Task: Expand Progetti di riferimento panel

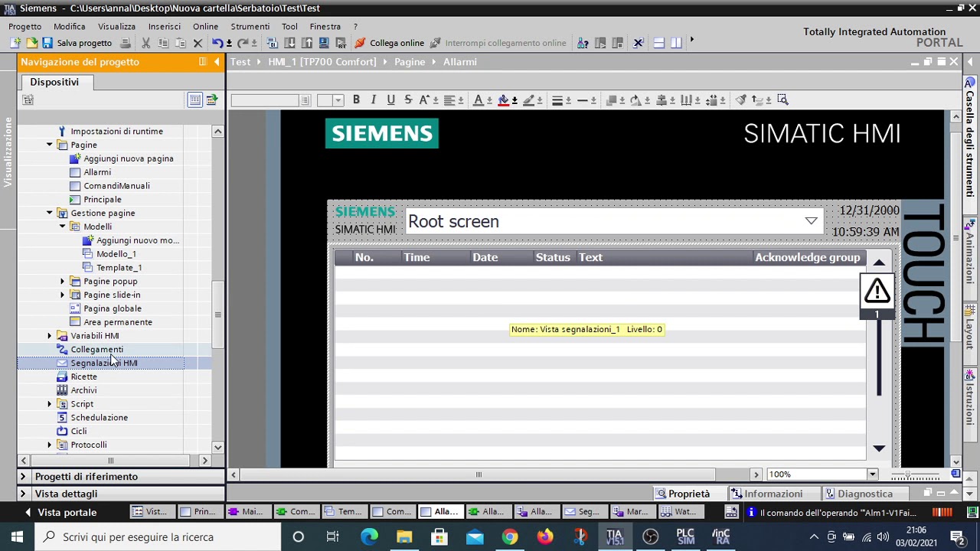Action: tap(23, 476)
